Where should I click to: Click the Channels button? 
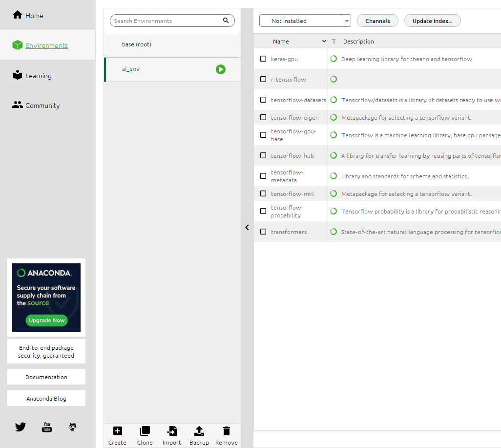[377, 21]
